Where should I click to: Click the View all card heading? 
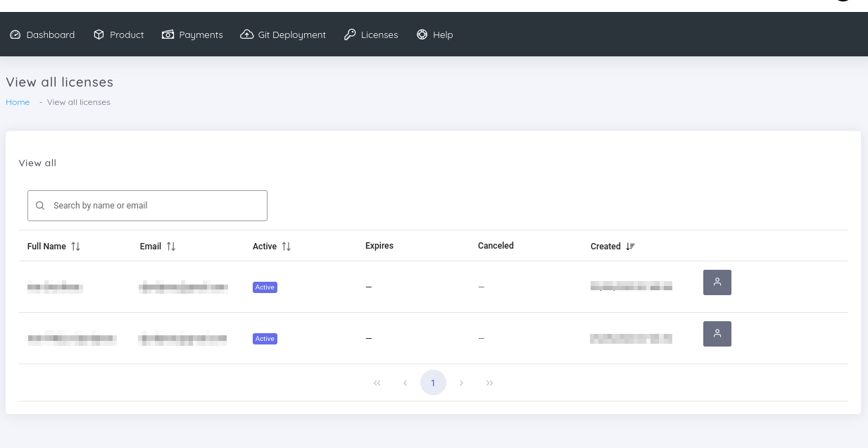[37, 163]
